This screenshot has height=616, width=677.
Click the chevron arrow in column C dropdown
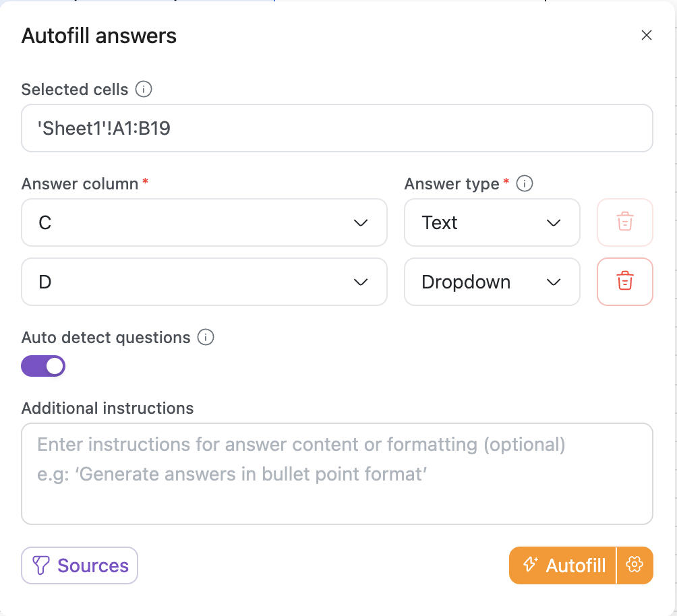[361, 223]
